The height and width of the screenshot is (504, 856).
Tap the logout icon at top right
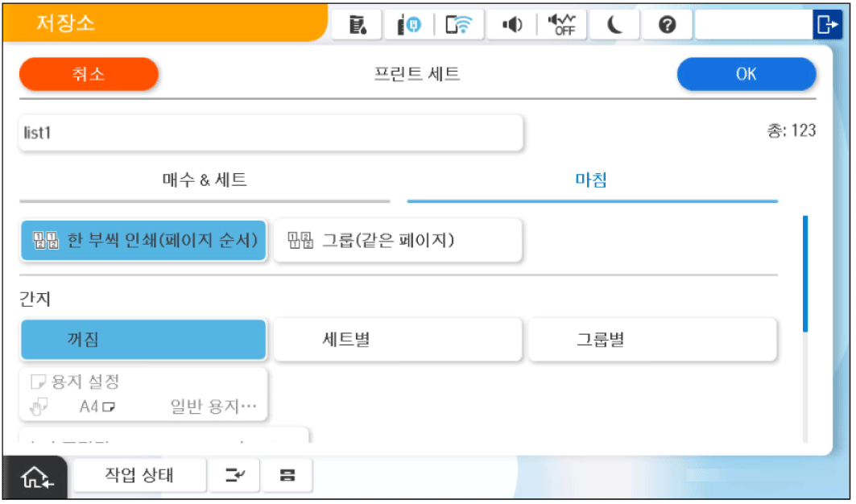click(x=826, y=26)
